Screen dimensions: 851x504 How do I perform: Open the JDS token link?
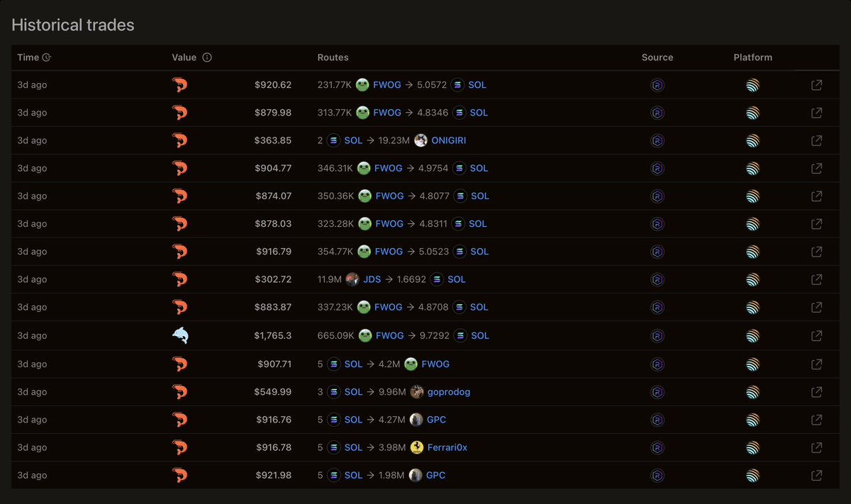pyautogui.click(x=372, y=279)
